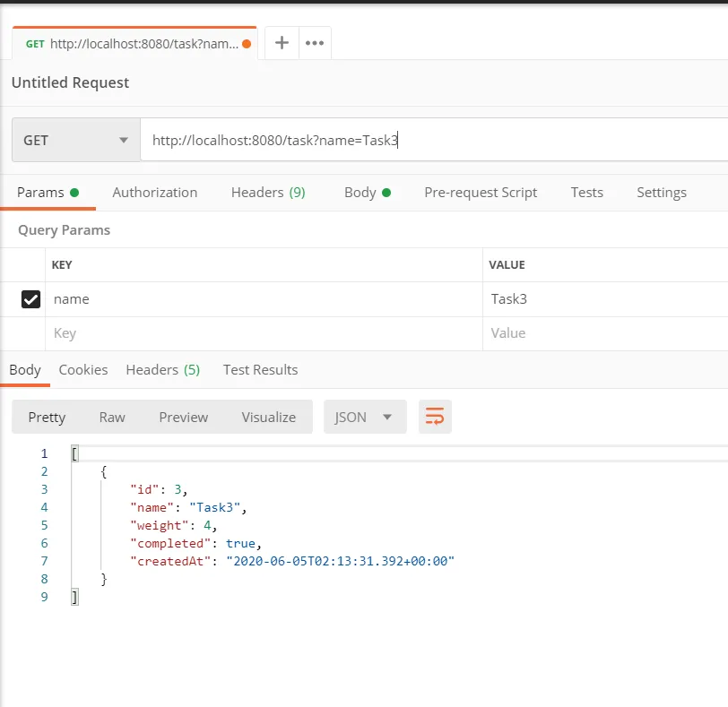
Task: Switch to the Authorization tab
Action: [154, 193]
